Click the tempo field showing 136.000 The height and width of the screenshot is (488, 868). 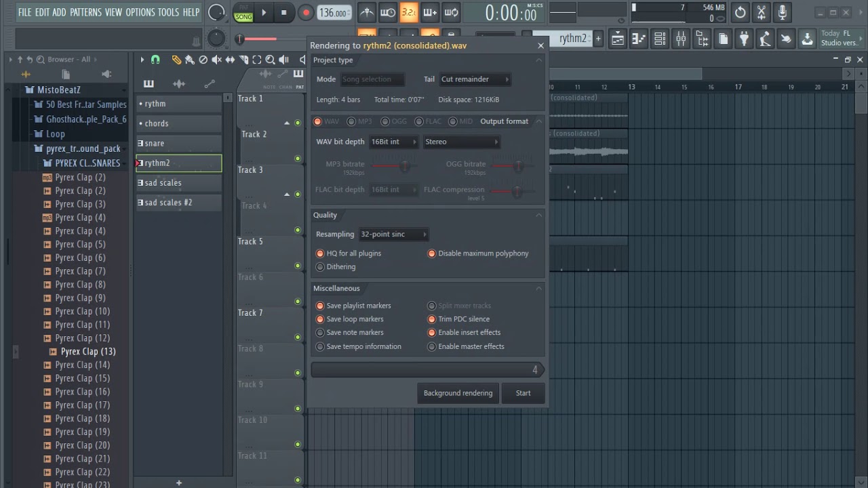tap(334, 12)
